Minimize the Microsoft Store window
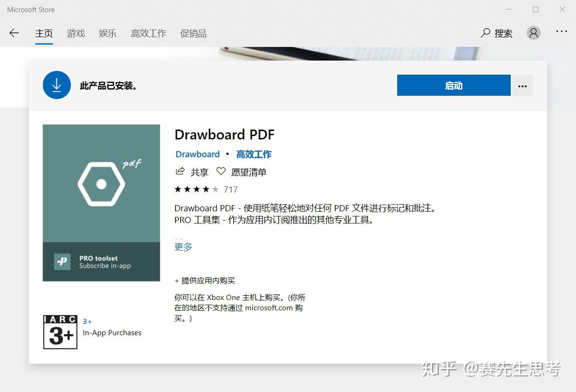The width and height of the screenshot is (576, 392). coord(509,9)
